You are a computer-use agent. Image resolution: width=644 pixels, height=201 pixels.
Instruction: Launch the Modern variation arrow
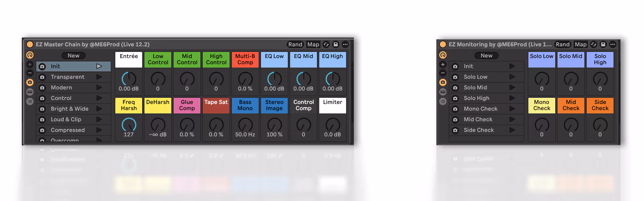click(99, 87)
